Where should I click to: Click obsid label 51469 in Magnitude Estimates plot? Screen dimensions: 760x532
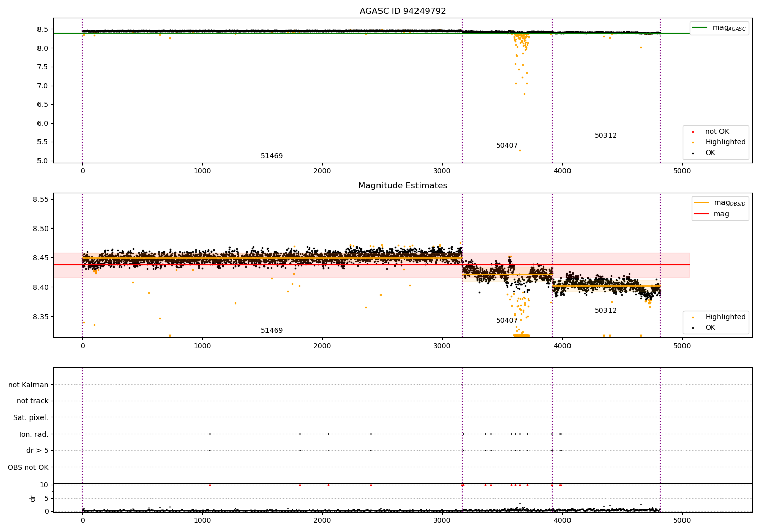(x=272, y=331)
